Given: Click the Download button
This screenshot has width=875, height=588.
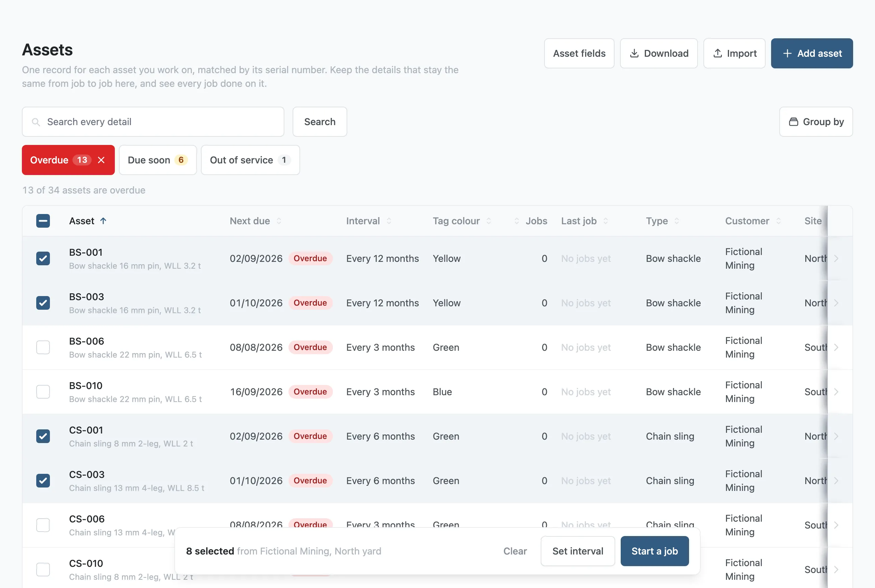Looking at the screenshot, I should pos(659,53).
